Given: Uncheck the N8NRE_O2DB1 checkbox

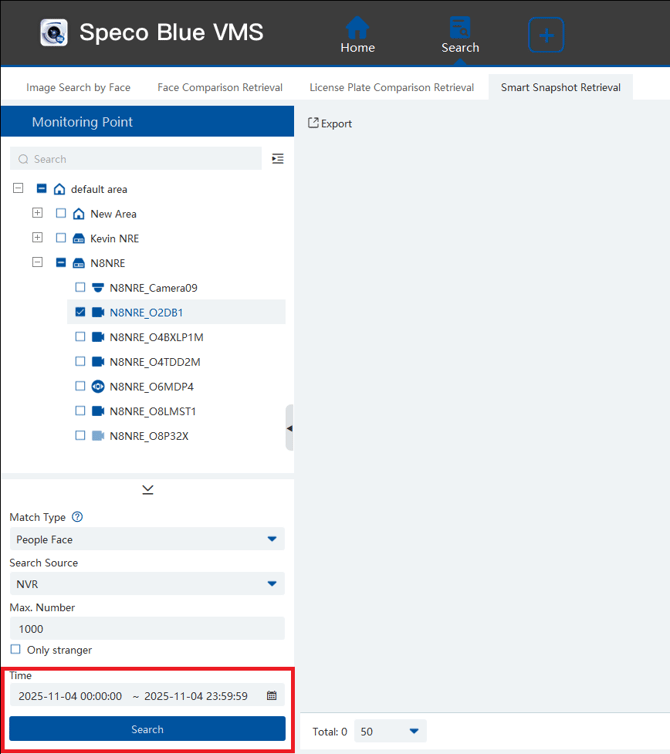Looking at the screenshot, I should pyautogui.click(x=81, y=312).
